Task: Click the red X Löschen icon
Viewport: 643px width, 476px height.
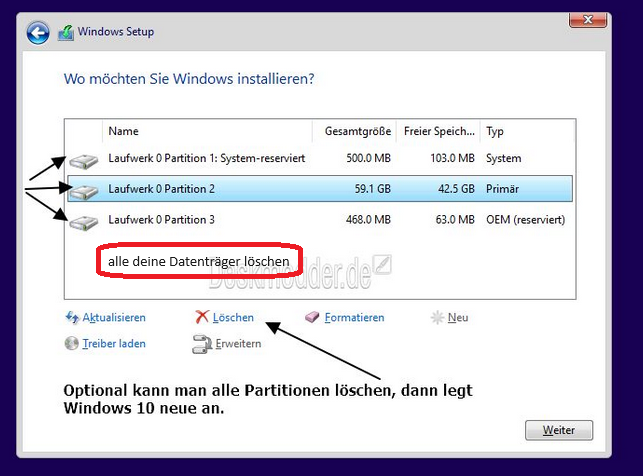Action: click(x=202, y=317)
